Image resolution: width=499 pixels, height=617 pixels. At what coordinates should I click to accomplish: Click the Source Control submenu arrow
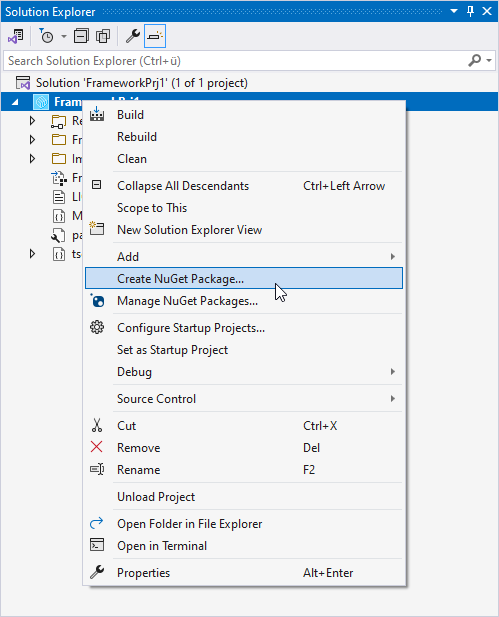[x=392, y=399]
